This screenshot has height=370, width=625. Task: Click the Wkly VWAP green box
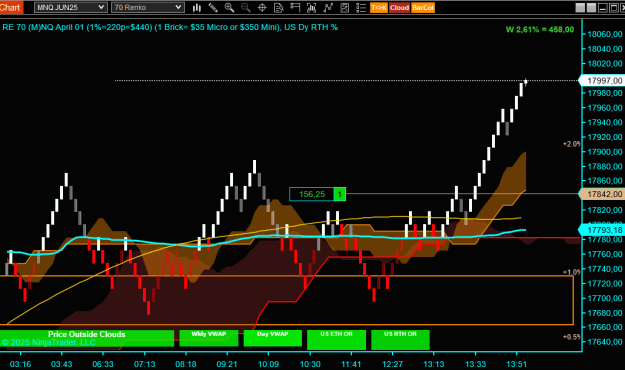pos(209,338)
